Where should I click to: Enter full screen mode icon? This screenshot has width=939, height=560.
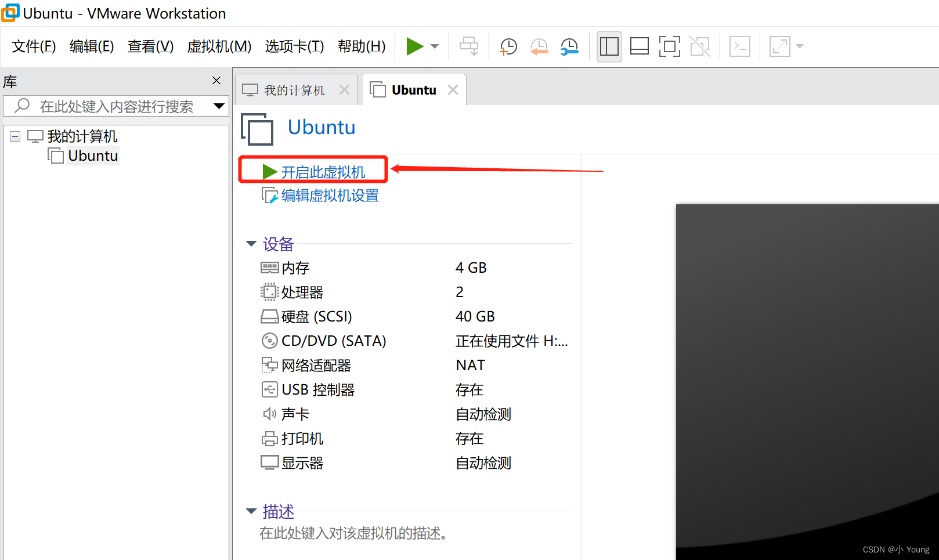(670, 46)
